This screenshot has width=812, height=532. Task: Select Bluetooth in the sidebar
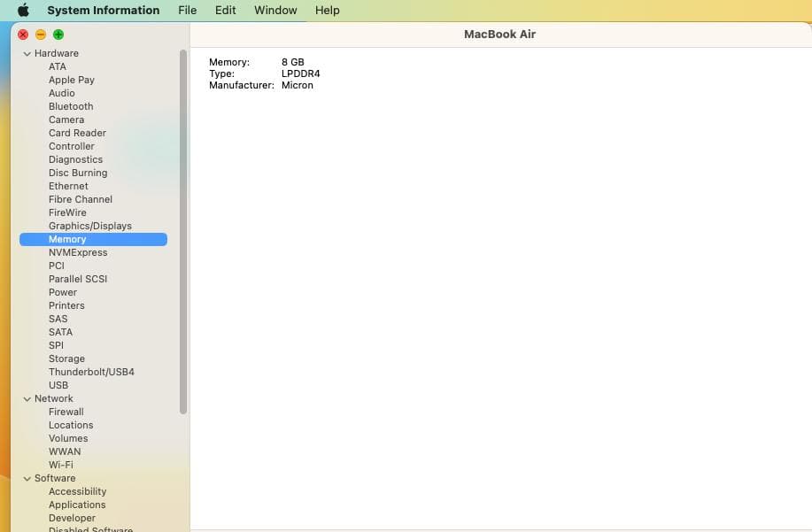pos(70,106)
